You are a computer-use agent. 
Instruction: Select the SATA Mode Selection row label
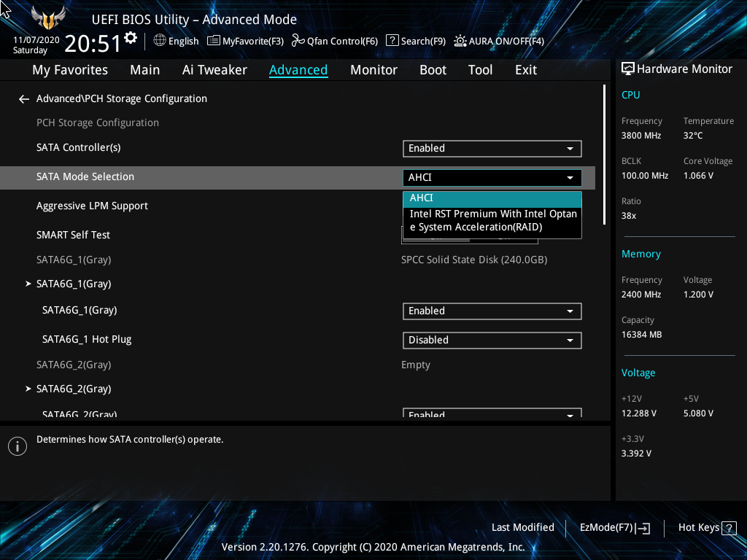click(85, 176)
